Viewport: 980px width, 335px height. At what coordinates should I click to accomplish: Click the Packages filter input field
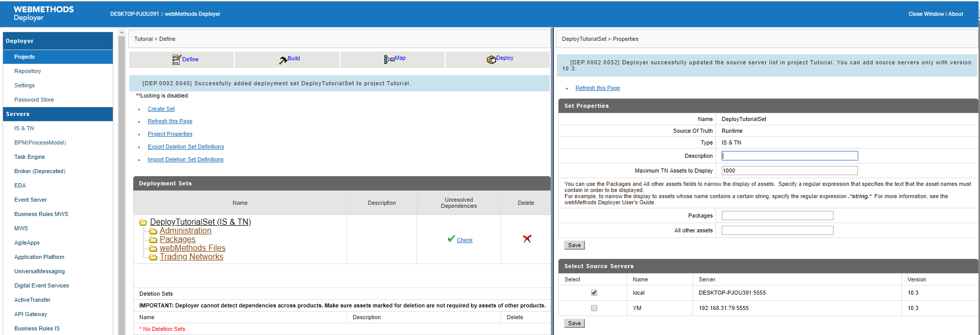tap(777, 216)
